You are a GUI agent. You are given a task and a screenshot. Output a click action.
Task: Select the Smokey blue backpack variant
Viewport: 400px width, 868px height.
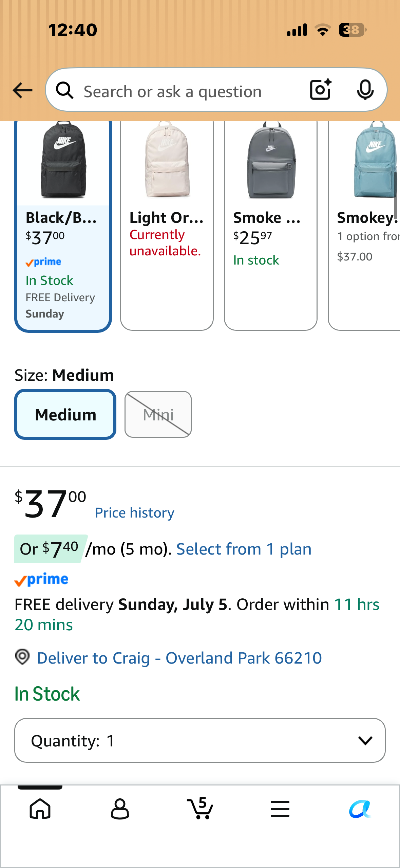(x=364, y=225)
